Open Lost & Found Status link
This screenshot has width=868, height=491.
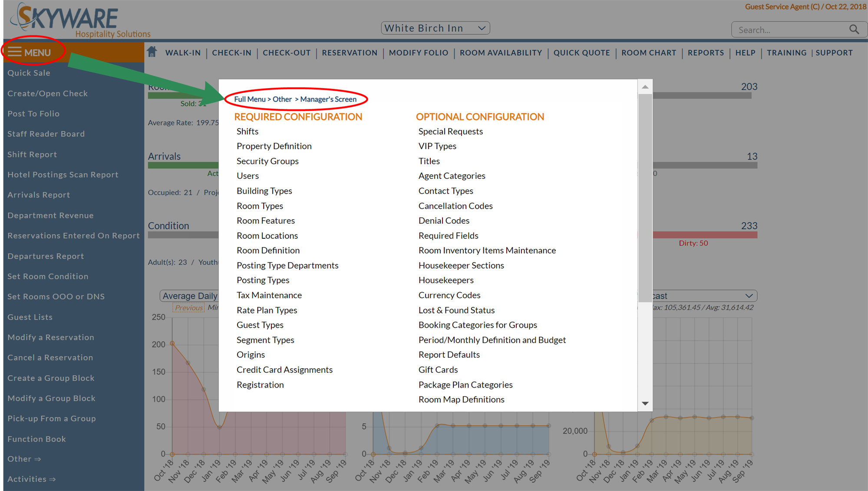tap(456, 310)
